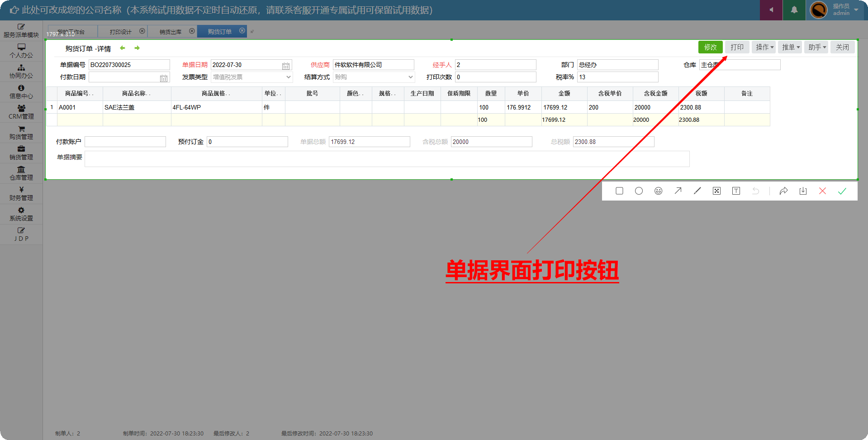Viewport: 868px width, 440px height.
Task: Select cell SAE法兰盖
Action: coord(137,107)
